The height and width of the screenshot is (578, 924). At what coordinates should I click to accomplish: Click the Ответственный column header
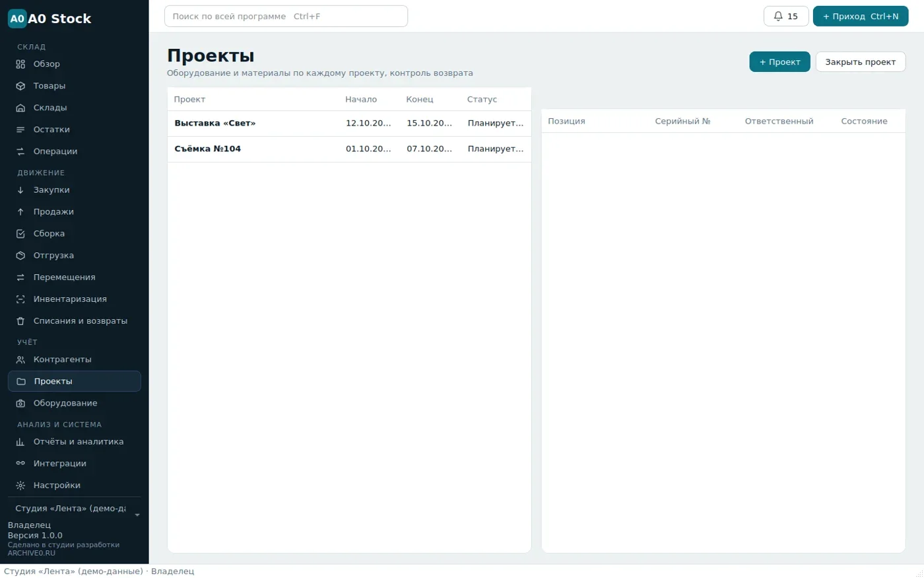779,122
